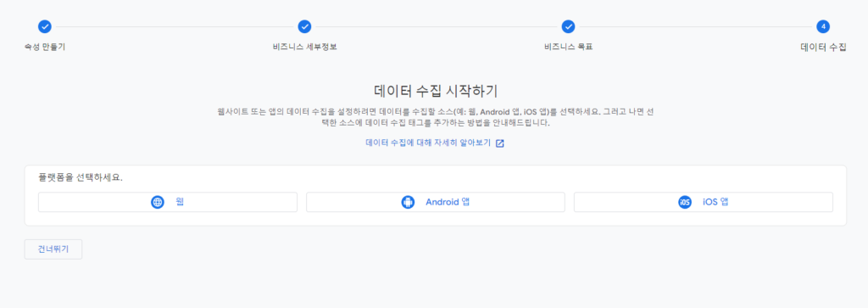Click the 건너뛰기 skip button
Viewport: 868px width, 308px height.
click(x=53, y=249)
